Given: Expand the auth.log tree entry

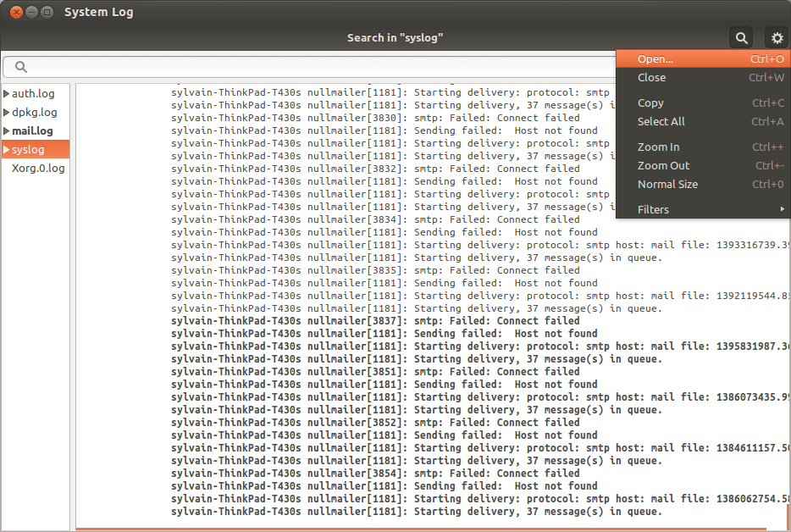Looking at the screenshot, I should (x=7, y=93).
